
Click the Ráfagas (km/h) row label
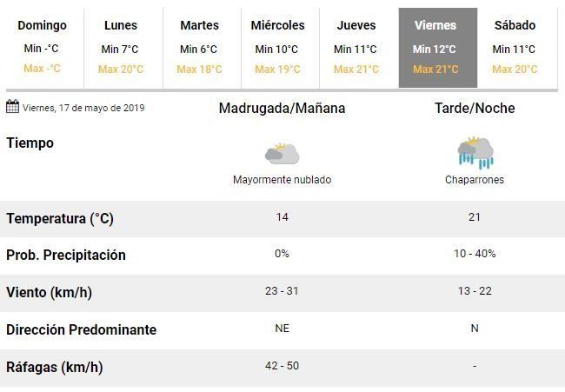54,368
